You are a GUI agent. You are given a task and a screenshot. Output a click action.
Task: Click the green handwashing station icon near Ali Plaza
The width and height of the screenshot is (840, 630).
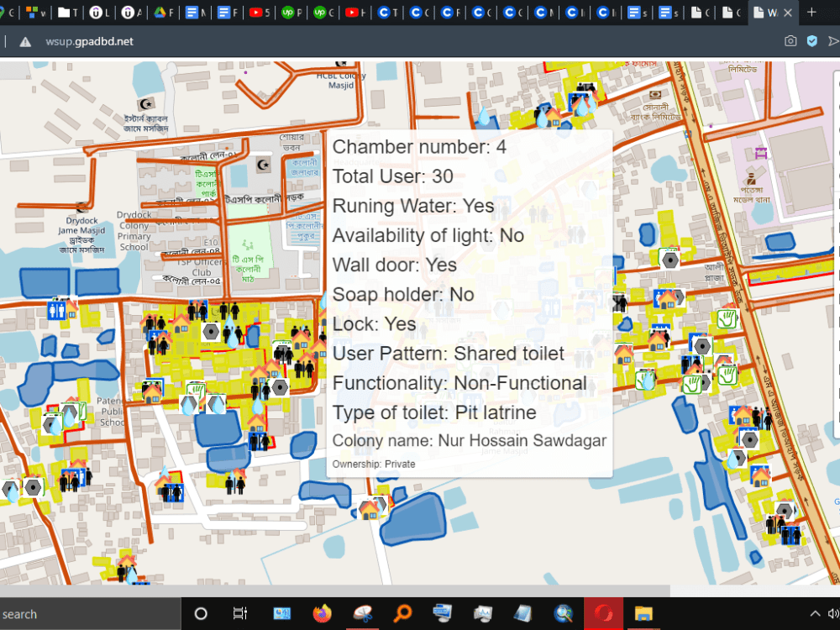[727, 319]
